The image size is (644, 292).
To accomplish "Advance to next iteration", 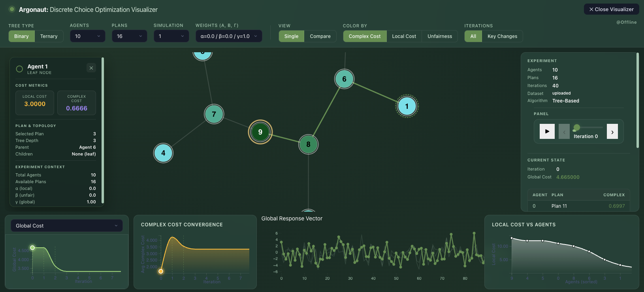I will [612, 131].
